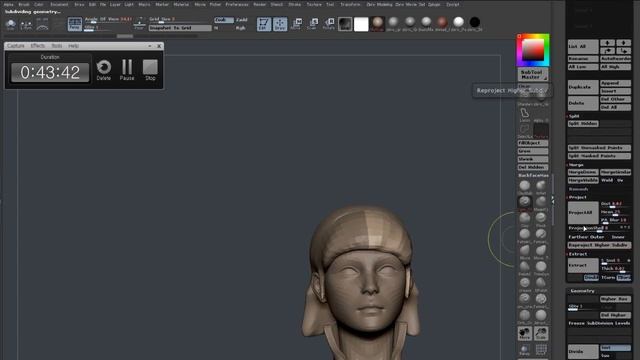Viewport: 640px width, 360px height.
Task: Pick a color in the color picker
Action: 533,51
